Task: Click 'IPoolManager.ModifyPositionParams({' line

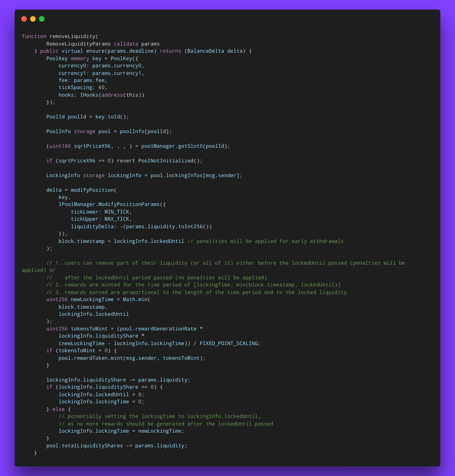Action: coord(112,204)
